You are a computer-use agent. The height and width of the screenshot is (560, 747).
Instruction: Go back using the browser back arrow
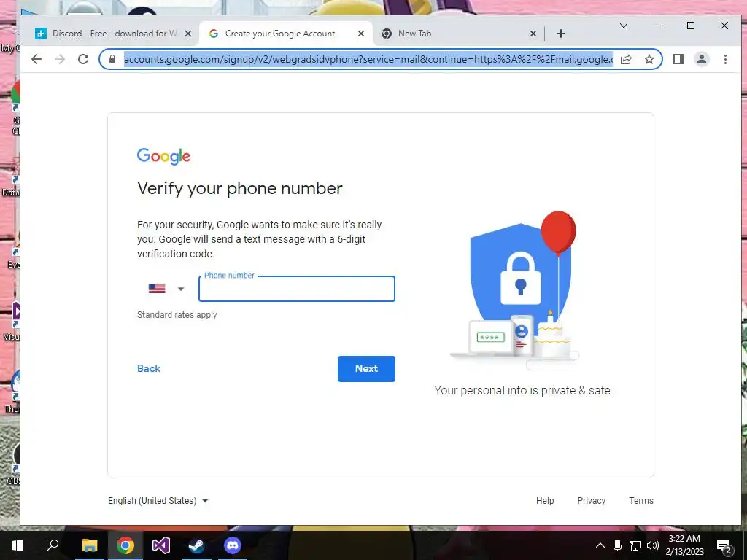36,59
